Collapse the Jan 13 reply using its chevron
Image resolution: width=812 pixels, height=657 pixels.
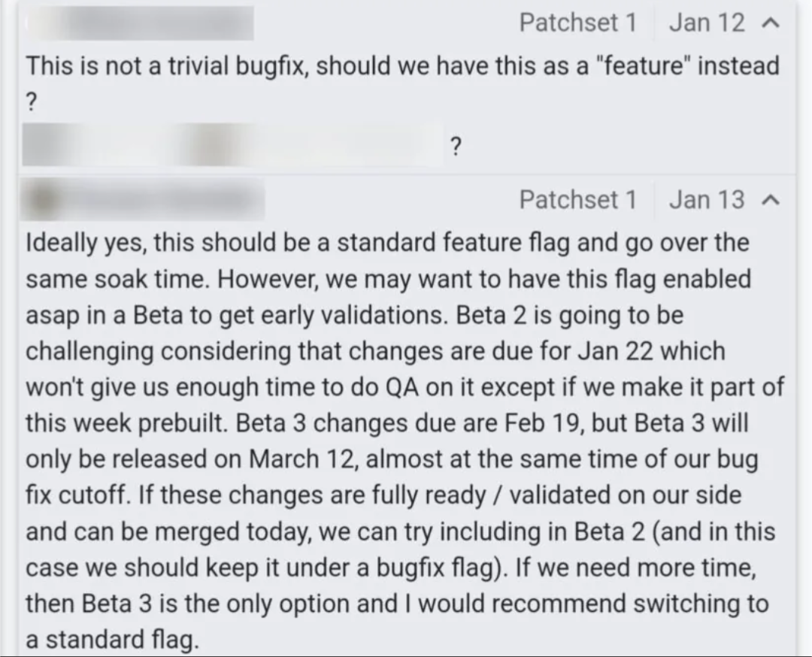click(x=768, y=200)
